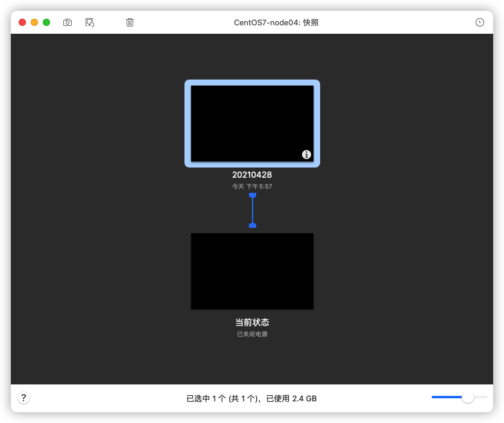
Task: Adjust the thumbnail zoom slider
Action: pyautogui.click(x=467, y=397)
